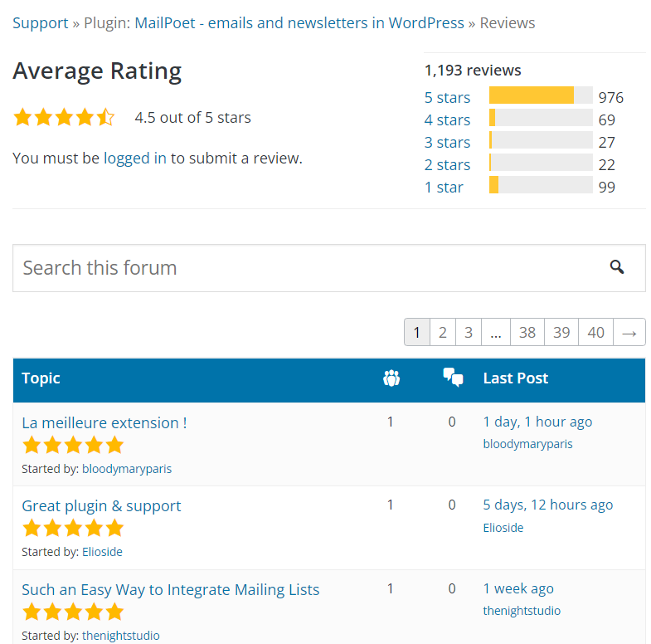The height and width of the screenshot is (644, 651).
Task: Click the replies column speech-bubble icon
Action: (453, 378)
